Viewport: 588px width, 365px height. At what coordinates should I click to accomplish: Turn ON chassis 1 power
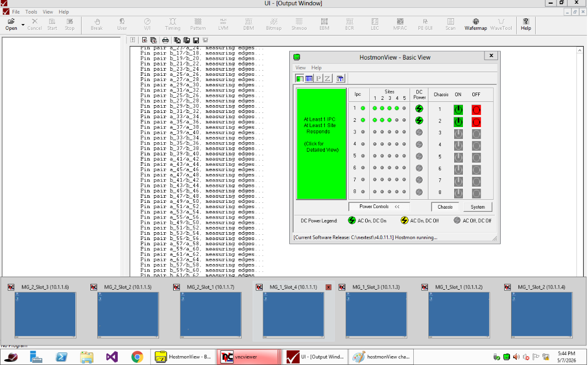[458, 110]
